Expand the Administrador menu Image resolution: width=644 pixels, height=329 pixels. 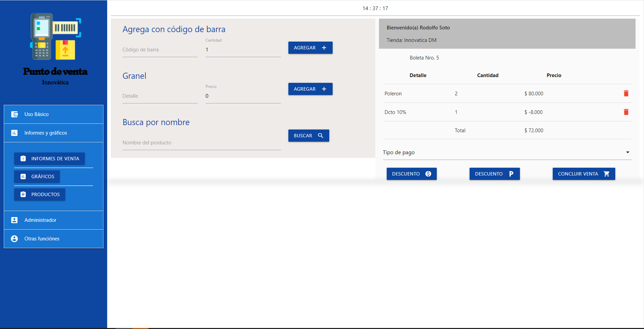[53, 220]
